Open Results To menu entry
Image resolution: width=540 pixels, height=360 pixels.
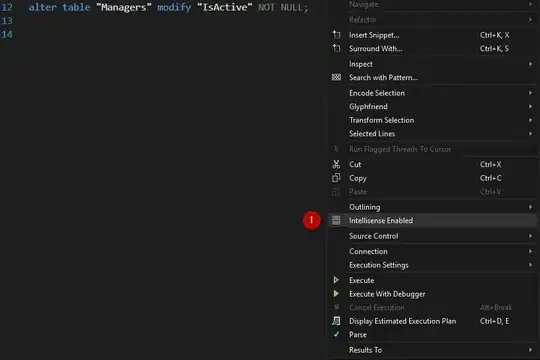[432, 350]
